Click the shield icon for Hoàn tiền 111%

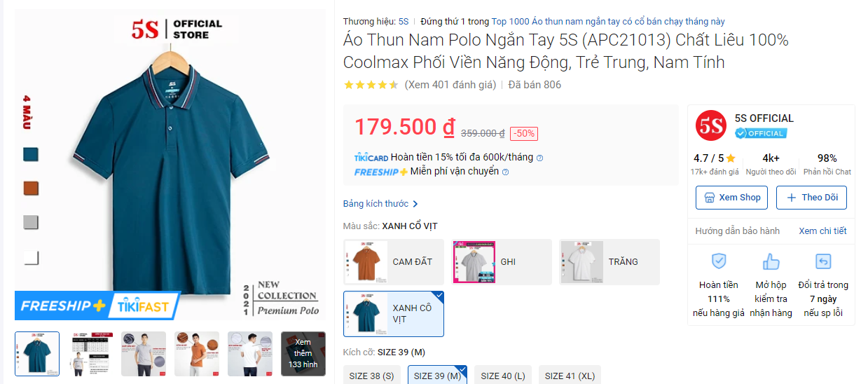[719, 261]
